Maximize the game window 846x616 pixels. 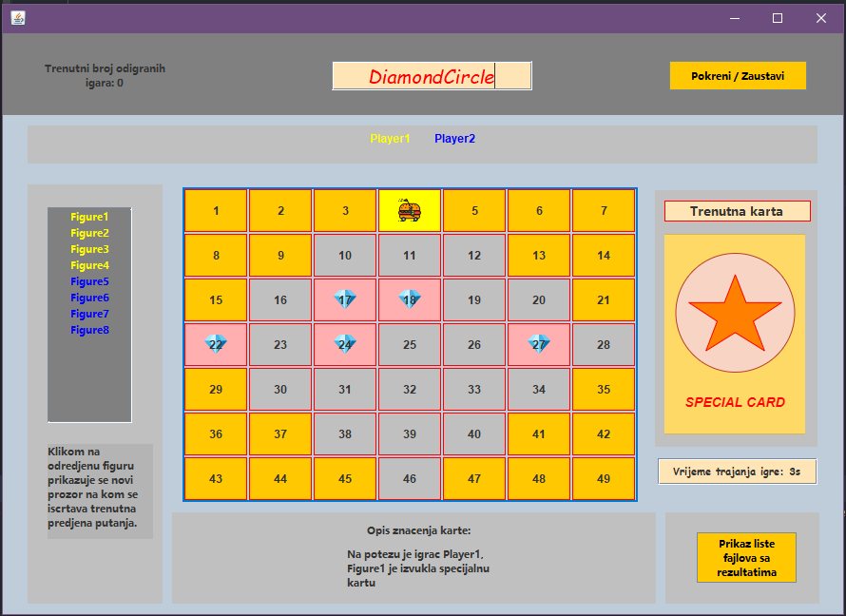point(778,18)
